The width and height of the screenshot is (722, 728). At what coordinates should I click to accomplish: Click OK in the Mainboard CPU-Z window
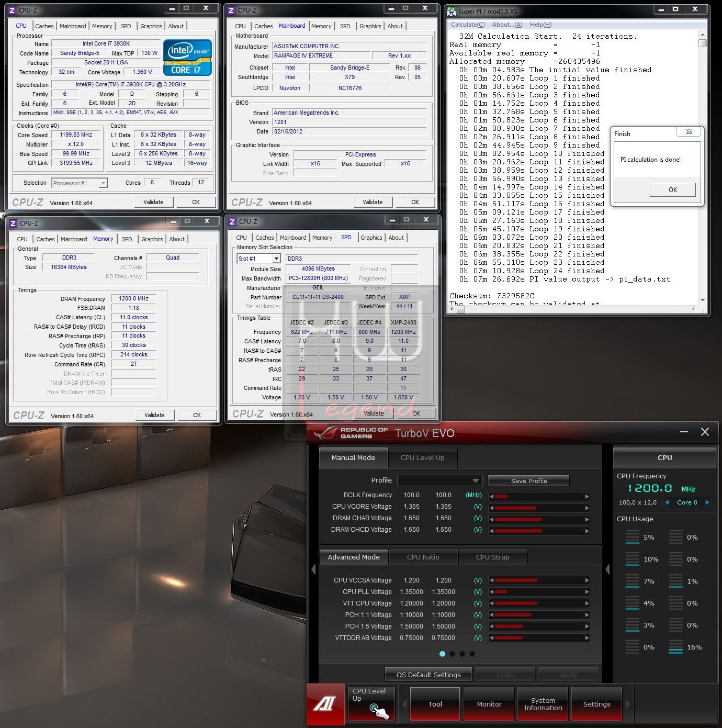point(415,202)
